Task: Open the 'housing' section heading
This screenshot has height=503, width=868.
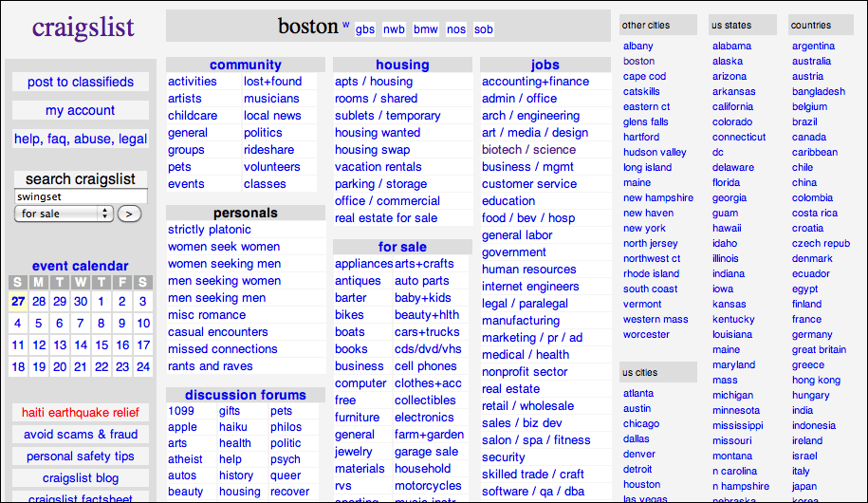Action: tap(402, 65)
